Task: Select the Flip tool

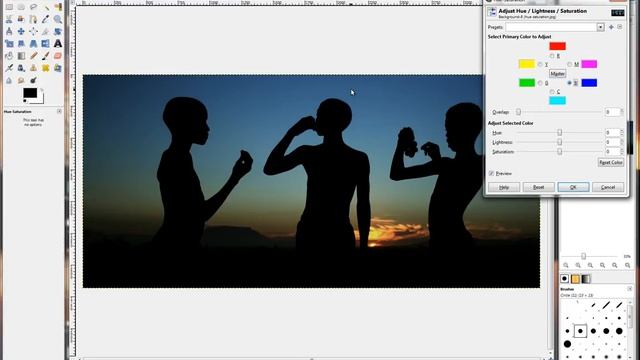Action: (46, 44)
